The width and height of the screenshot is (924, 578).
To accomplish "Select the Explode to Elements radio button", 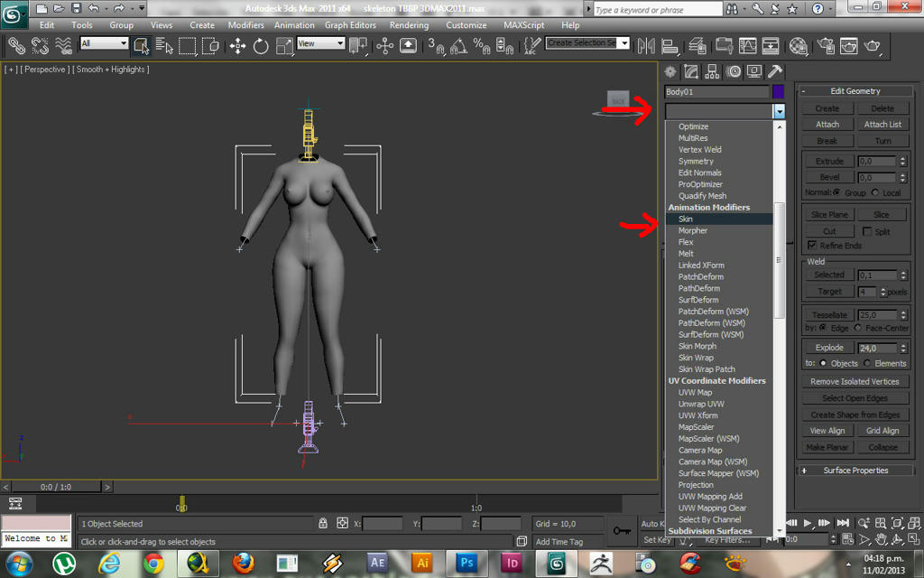I will click(x=867, y=363).
